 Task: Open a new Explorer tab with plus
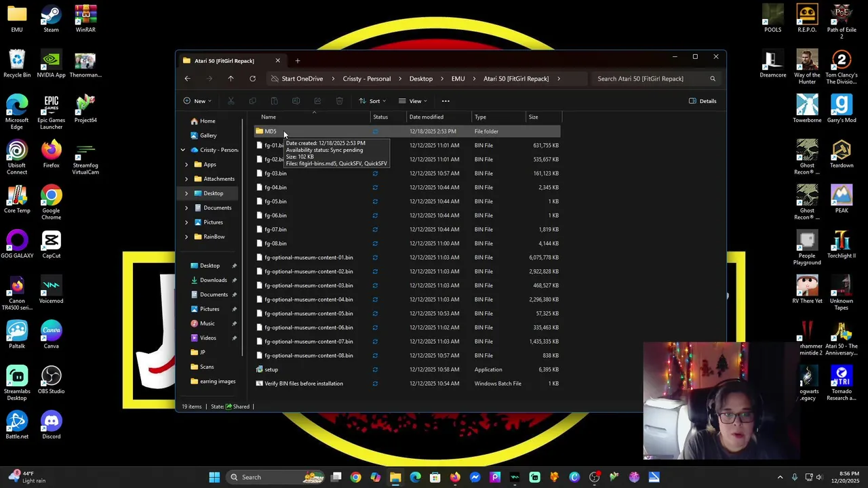click(297, 61)
